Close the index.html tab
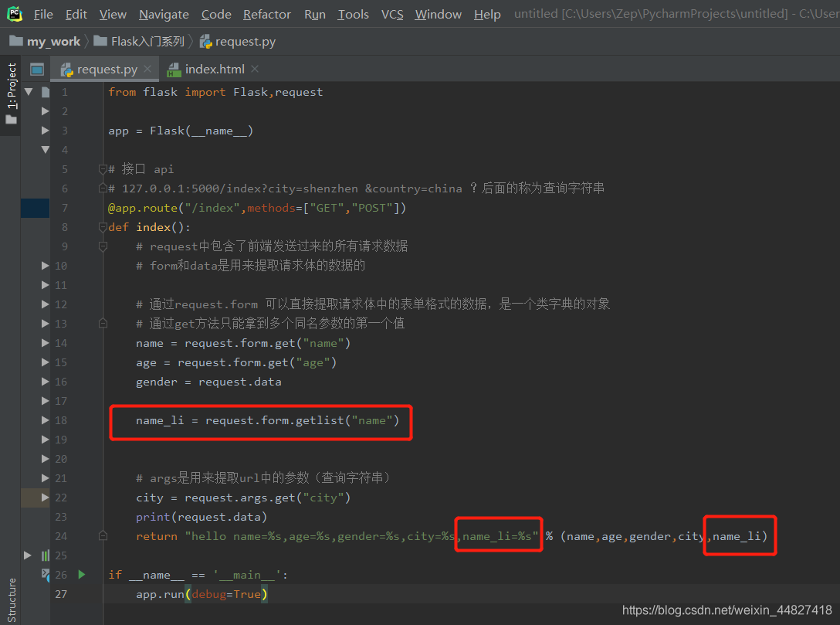840x625 pixels. pyautogui.click(x=255, y=69)
